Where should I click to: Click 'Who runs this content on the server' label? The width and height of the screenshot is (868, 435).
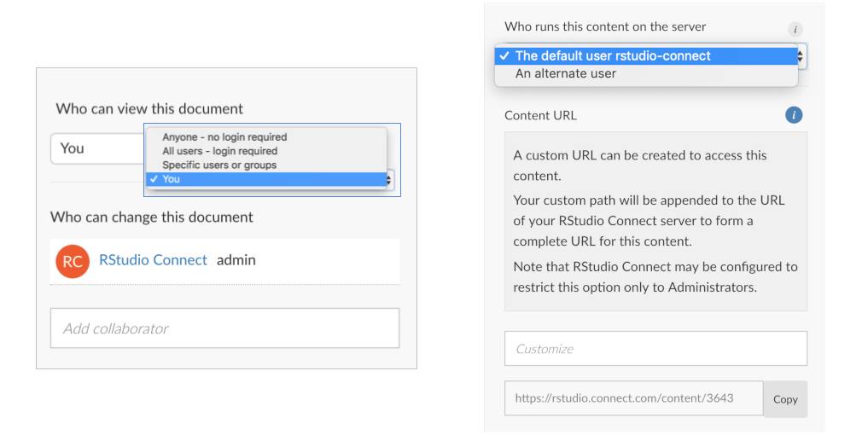point(605,26)
